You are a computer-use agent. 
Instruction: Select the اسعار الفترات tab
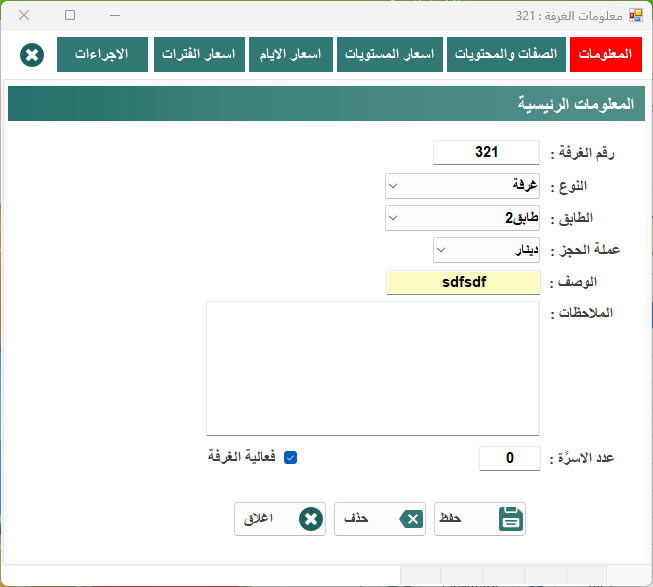click(x=199, y=55)
